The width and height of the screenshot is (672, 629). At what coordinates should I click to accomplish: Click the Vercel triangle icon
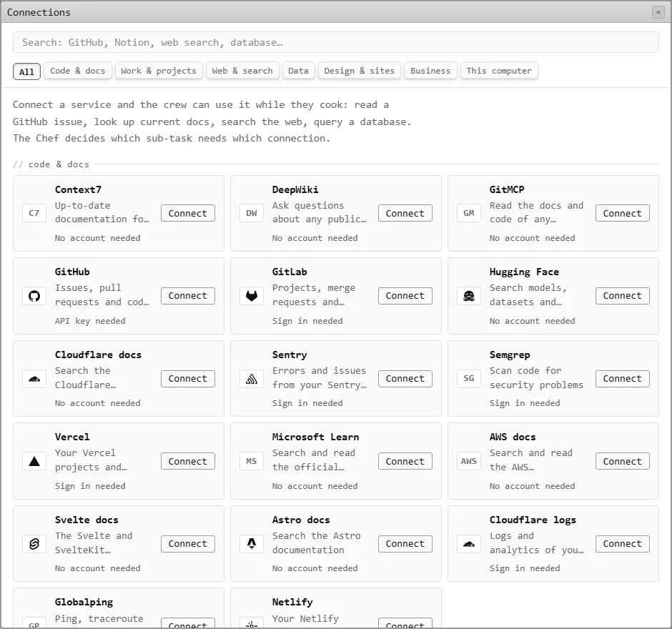click(34, 461)
